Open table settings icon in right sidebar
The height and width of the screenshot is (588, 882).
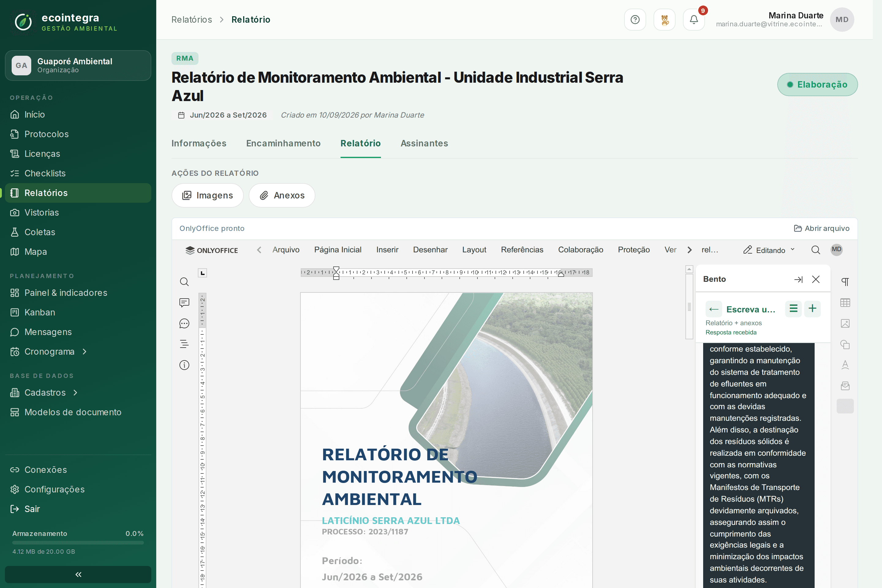tap(845, 303)
